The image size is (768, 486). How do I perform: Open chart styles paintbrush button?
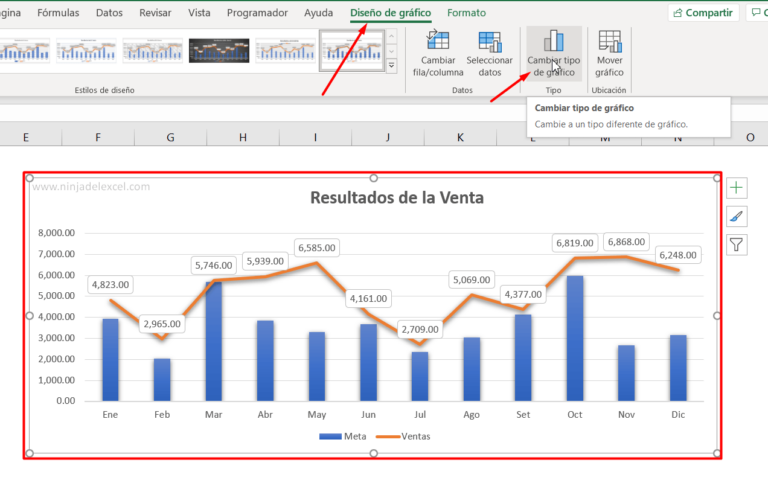click(x=737, y=216)
